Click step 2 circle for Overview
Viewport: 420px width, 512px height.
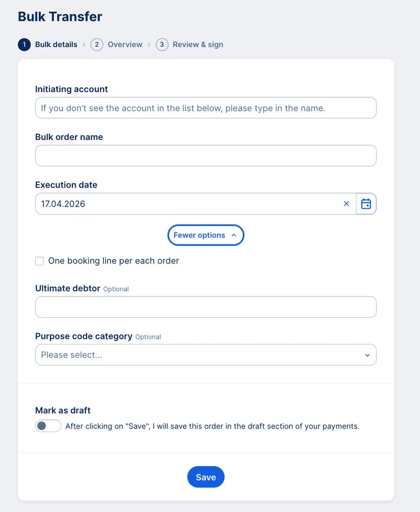97,45
